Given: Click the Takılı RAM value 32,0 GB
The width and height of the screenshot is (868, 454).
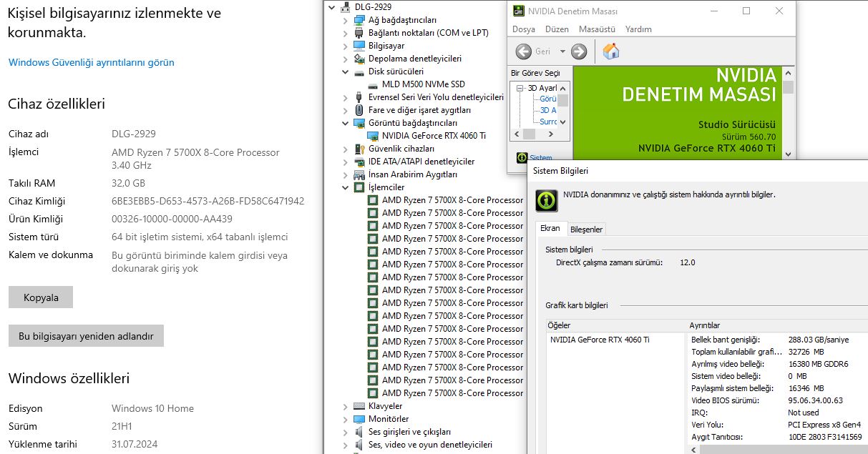Looking at the screenshot, I should [x=128, y=183].
